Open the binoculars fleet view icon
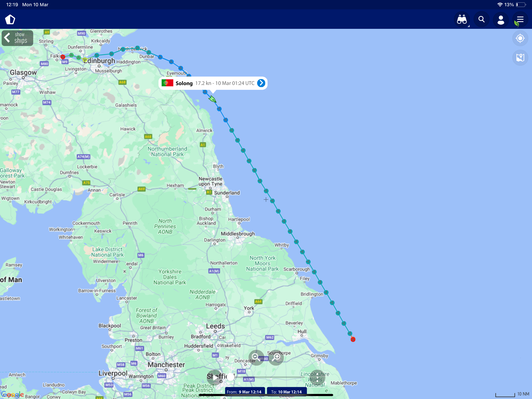Image resolution: width=532 pixels, height=399 pixels. (462, 19)
